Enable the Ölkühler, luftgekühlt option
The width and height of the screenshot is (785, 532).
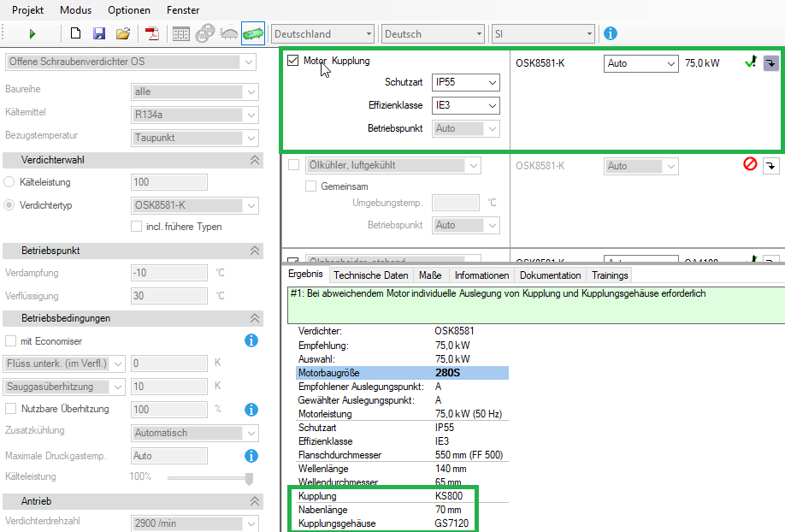click(x=293, y=165)
